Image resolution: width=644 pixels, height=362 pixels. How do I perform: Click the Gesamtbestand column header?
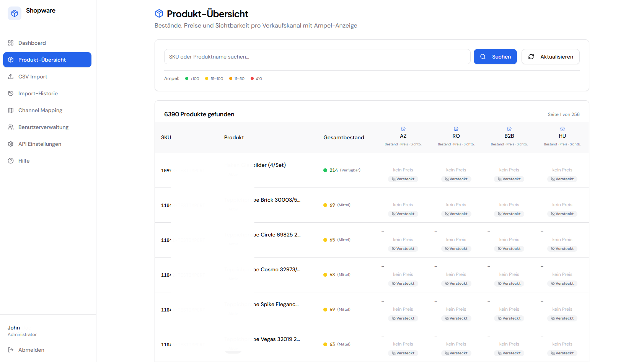[x=344, y=137]
